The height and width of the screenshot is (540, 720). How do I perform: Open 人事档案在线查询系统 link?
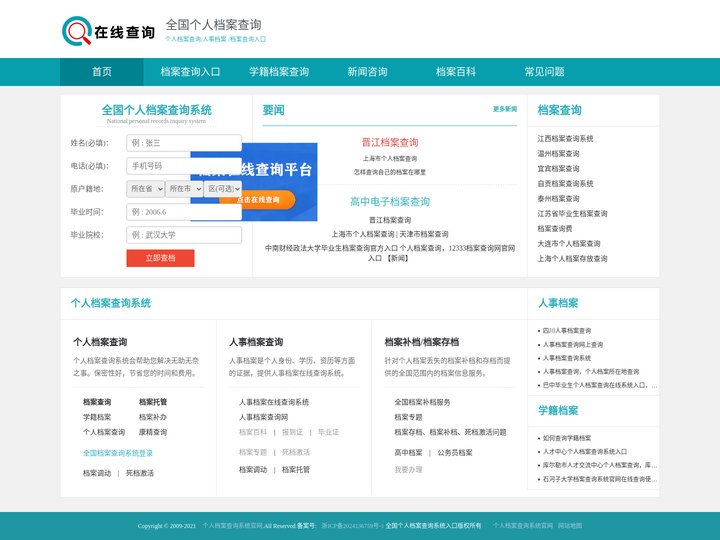coord(274,402)
